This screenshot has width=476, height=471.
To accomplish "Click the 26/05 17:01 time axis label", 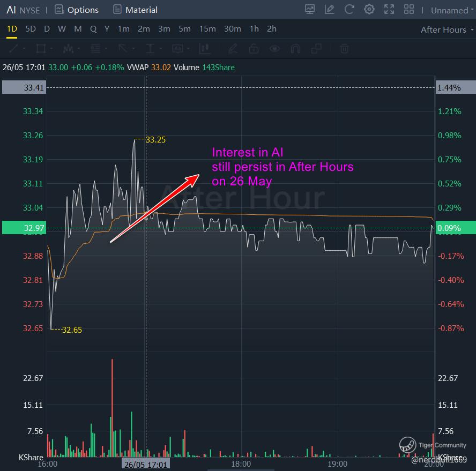I will (x=146, y=465).
